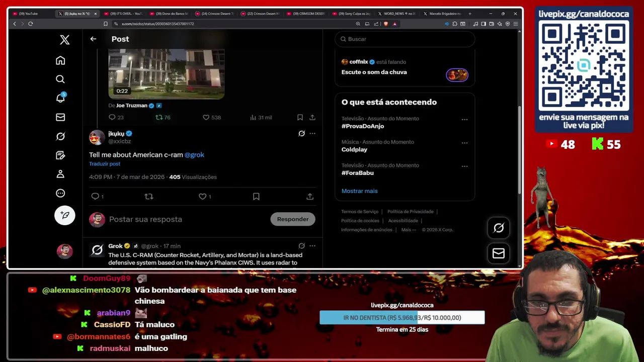Open the Coldplay trending topic
The image size is (644, 362).
354,149
